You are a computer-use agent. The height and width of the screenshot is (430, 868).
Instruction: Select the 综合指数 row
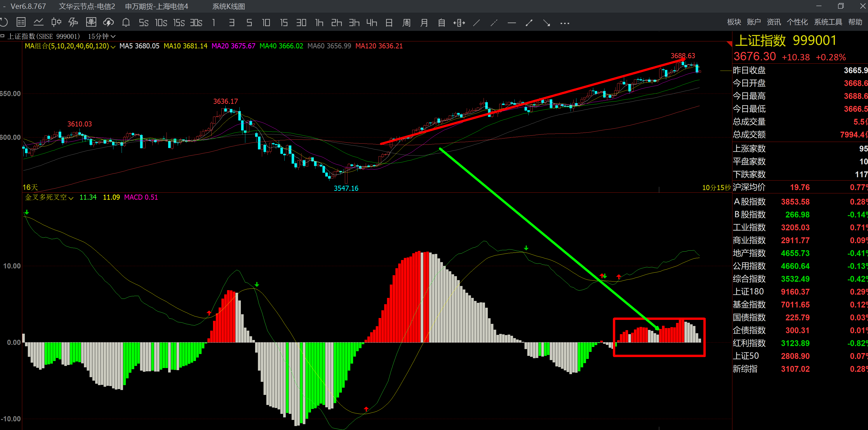(x=800, y=279)
